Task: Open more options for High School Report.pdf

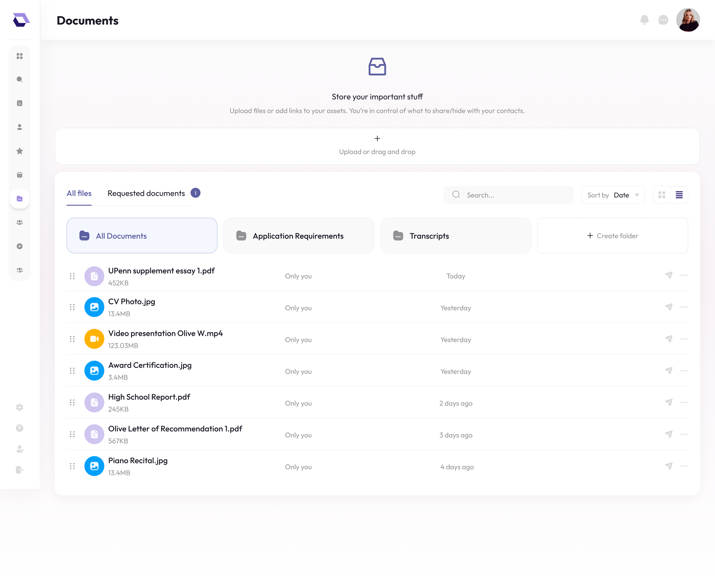Action: pyautogui.click(x=684, y=402)
